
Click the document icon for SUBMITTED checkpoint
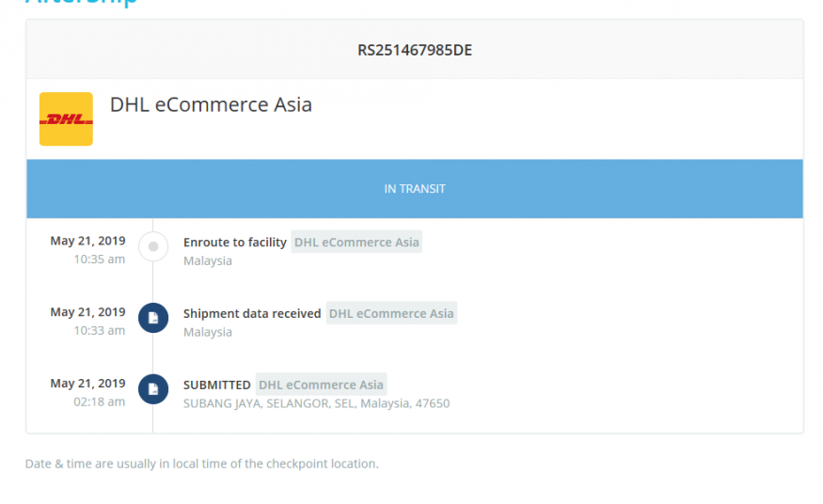point(153,389)
